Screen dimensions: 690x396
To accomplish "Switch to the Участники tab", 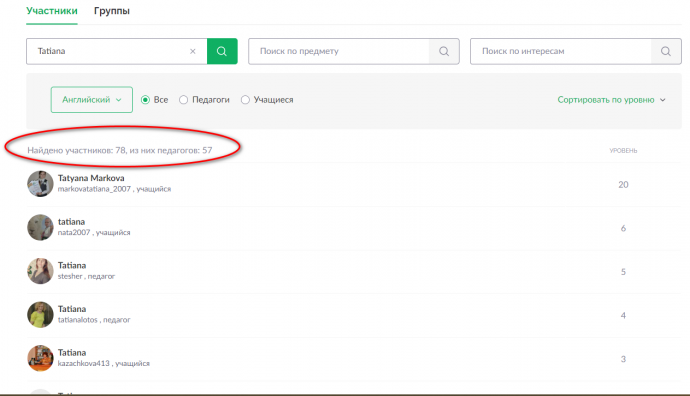I will click(52, 11).
